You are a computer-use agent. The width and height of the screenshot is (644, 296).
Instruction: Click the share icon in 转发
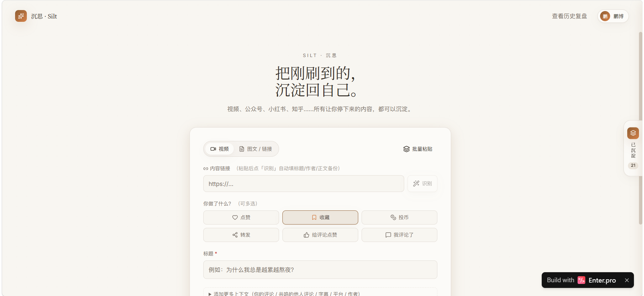click(x=235, y=235)
